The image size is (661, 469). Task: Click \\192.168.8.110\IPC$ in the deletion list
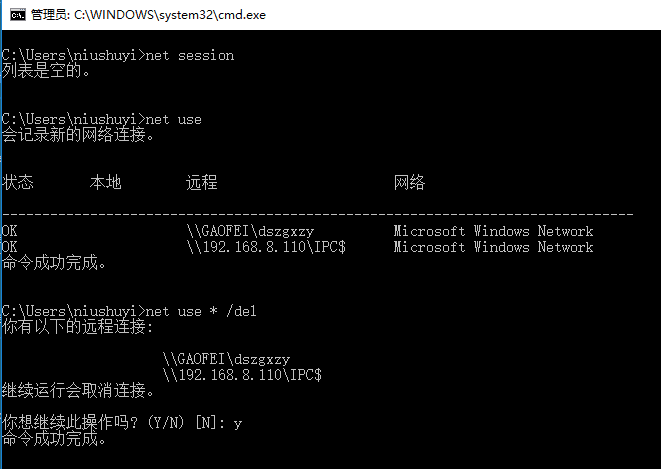(242, 375)
